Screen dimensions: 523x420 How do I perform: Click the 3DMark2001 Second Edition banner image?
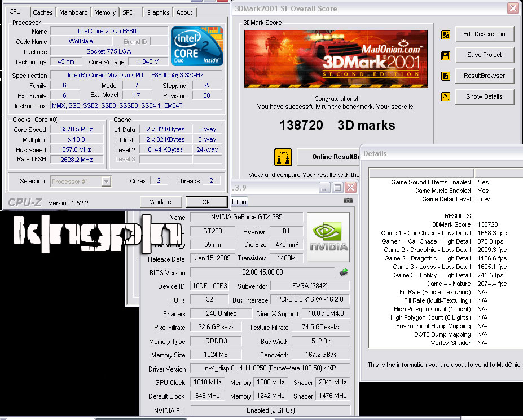click(x=336, y=59)
